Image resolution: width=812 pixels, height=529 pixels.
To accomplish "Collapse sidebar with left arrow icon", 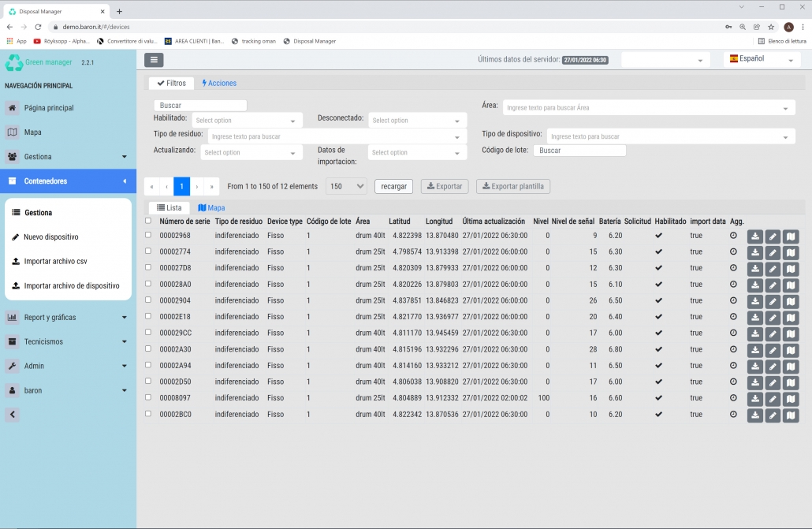I will (x=13, y=415).
